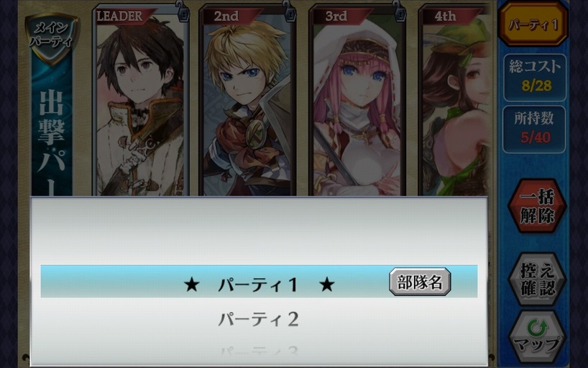The height and width of the screenshot is (368, 588).
Task: Click the 所持数 5/40 panel
Action: click(x=535, y=129)
